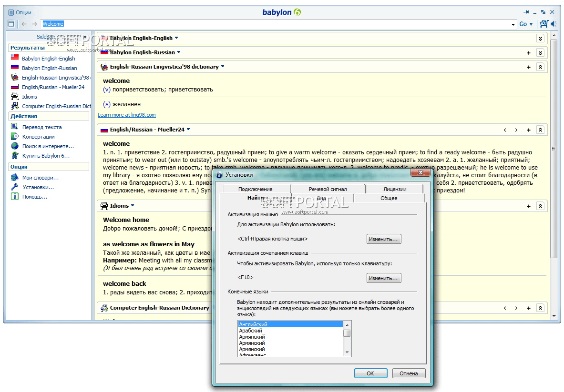564x392 pixels.
Task: Pin the Babylon window with pushpin icon
Action: pos(526,12)
